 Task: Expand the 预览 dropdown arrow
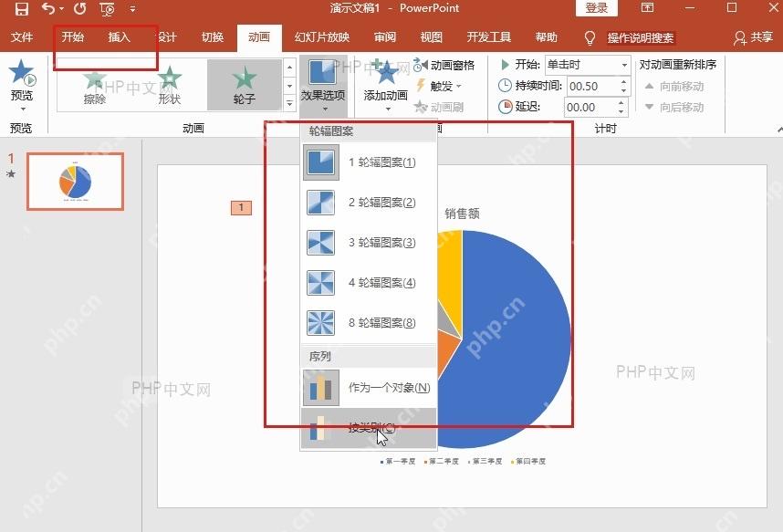click(23, 109)
